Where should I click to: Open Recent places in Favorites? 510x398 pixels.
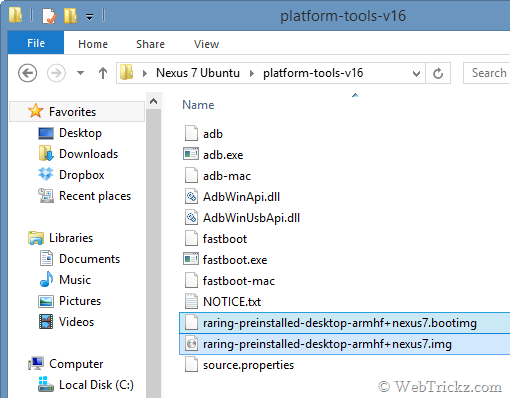[95, 196]
